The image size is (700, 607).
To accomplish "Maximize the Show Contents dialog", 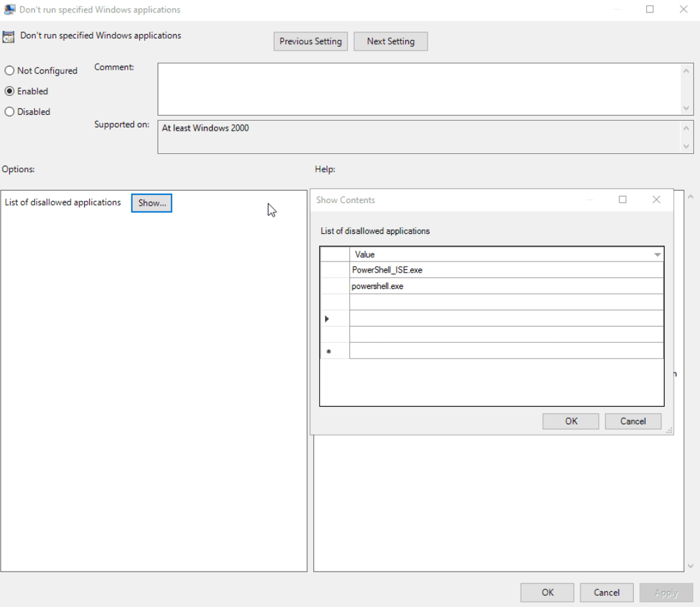I will point(623,199).
